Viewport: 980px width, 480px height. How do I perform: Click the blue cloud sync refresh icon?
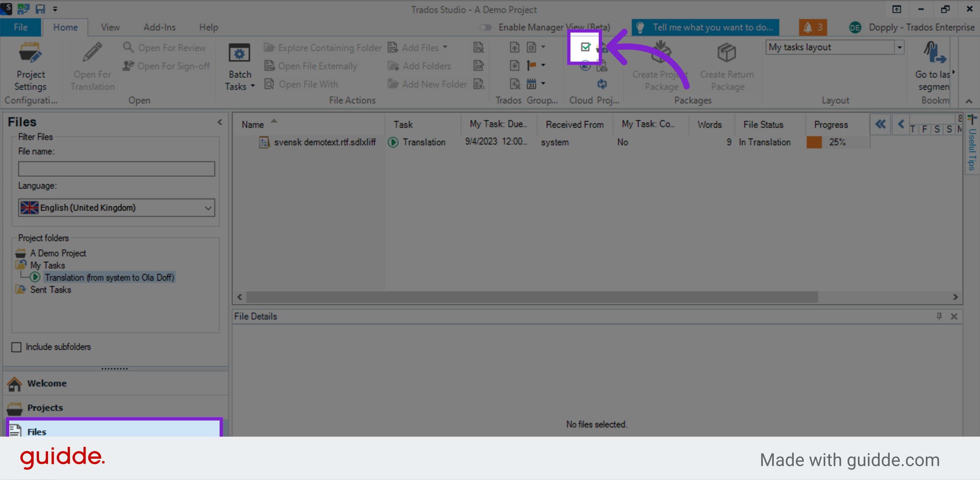[x=602, y=84]
